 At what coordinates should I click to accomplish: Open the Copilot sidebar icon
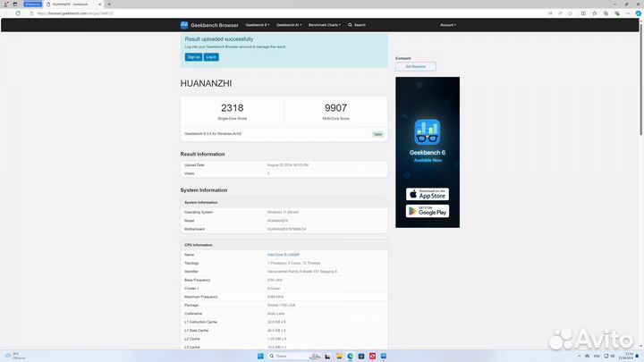pyautogui.click(x=639, y=13)
